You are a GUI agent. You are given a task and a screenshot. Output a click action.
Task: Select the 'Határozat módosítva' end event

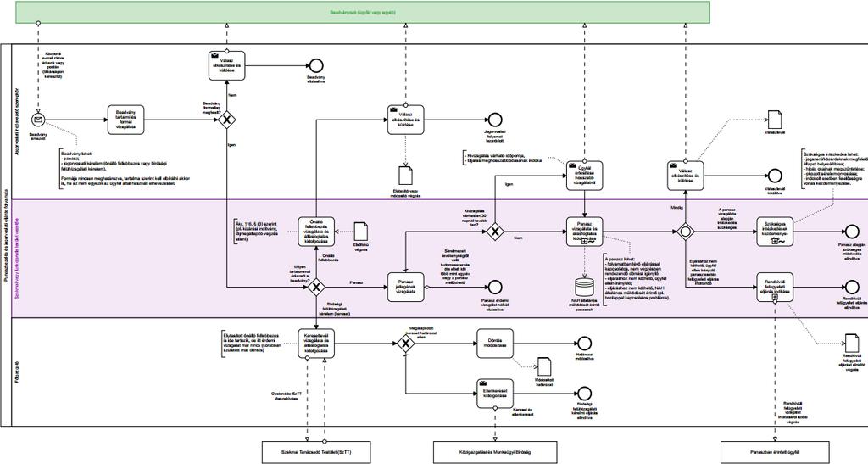(x=585, y=344)
